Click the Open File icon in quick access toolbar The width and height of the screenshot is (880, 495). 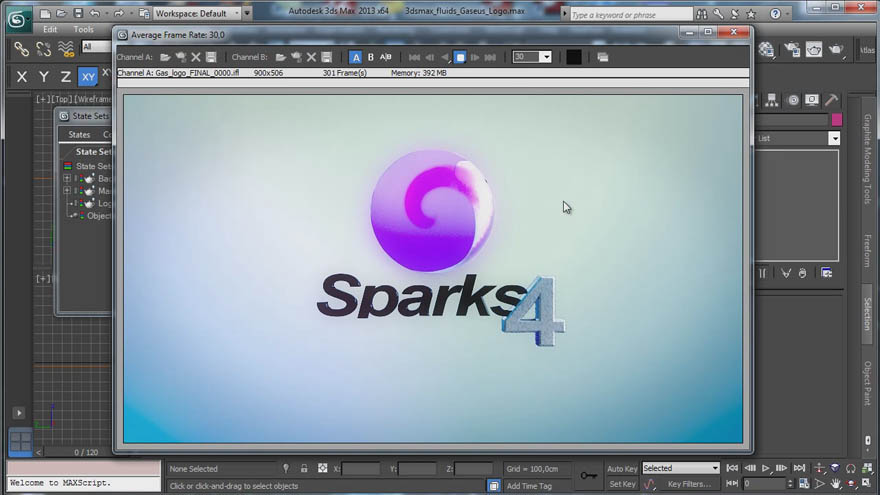pos(62,13)
